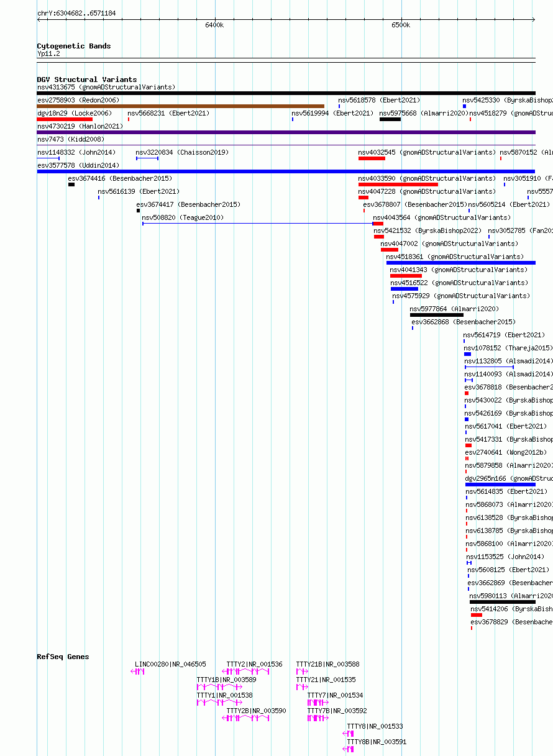The image size is (553, 756).
Task: Open variant nsv4575929 (gnomADStructuralVariants) label
Action: pyautogui.click(x=462, y=296)
